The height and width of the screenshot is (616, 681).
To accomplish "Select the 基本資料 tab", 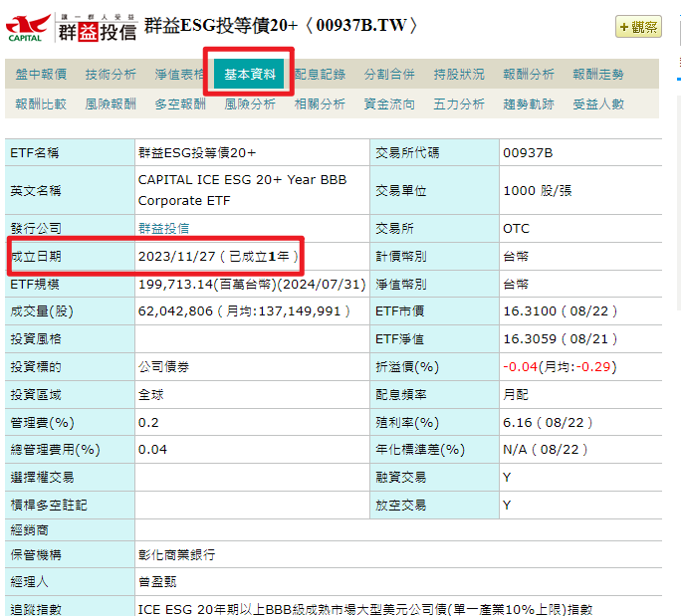I will [x=250, y=75].
